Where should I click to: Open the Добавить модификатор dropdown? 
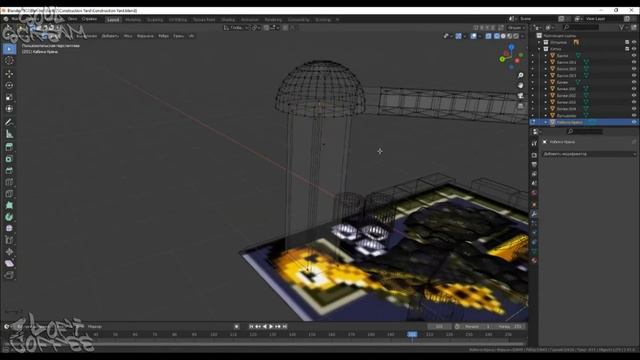[x=589, y=154]
